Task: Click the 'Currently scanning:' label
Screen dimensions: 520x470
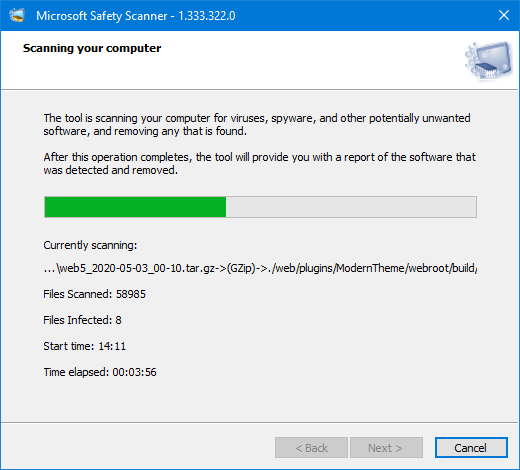Action: pyautogui.click(x=90, y=245)
